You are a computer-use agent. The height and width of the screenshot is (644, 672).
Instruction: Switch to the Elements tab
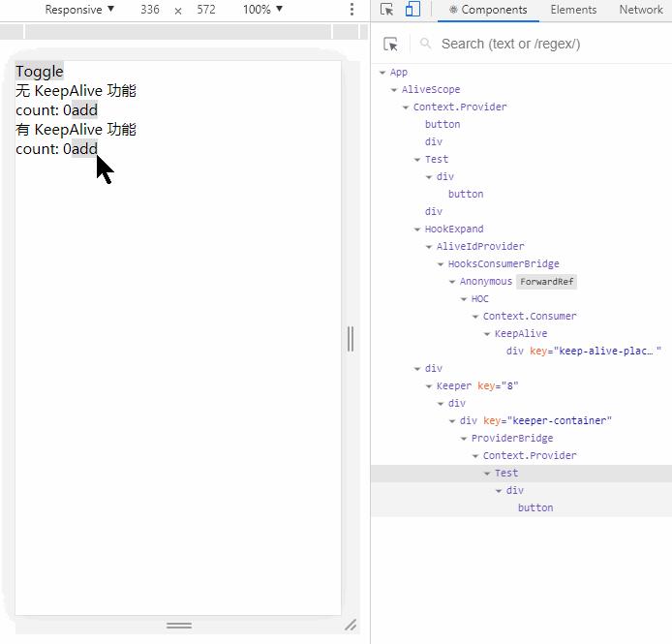pos(573,10)
